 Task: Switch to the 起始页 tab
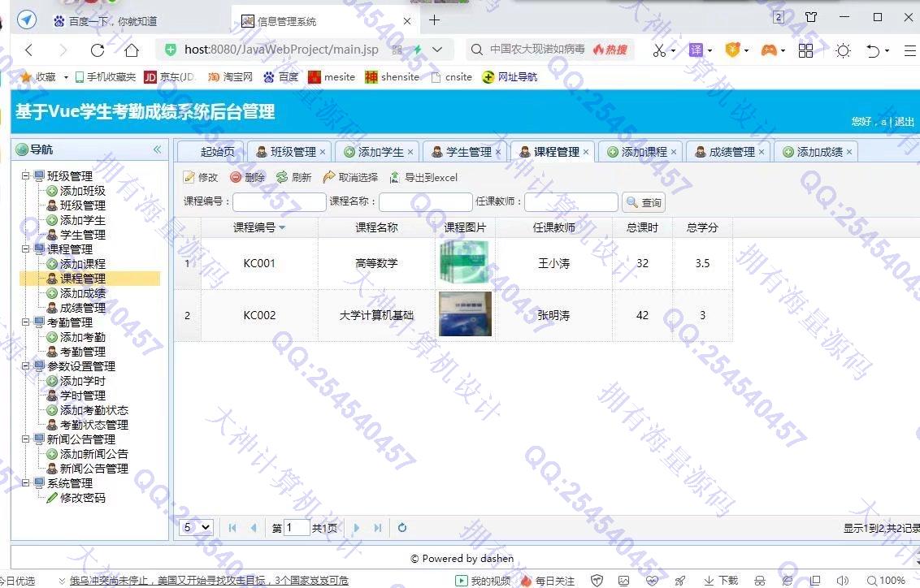pyautogui.click(x=217, y=152)
